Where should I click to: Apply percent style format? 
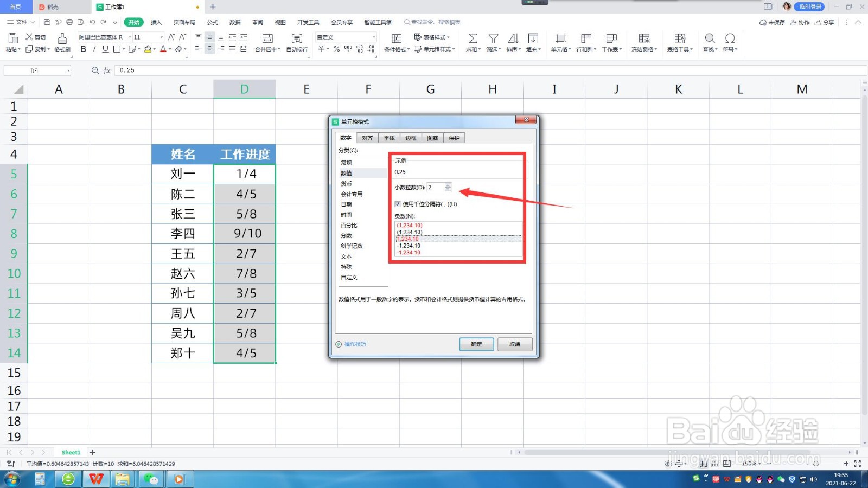point(336,49)
